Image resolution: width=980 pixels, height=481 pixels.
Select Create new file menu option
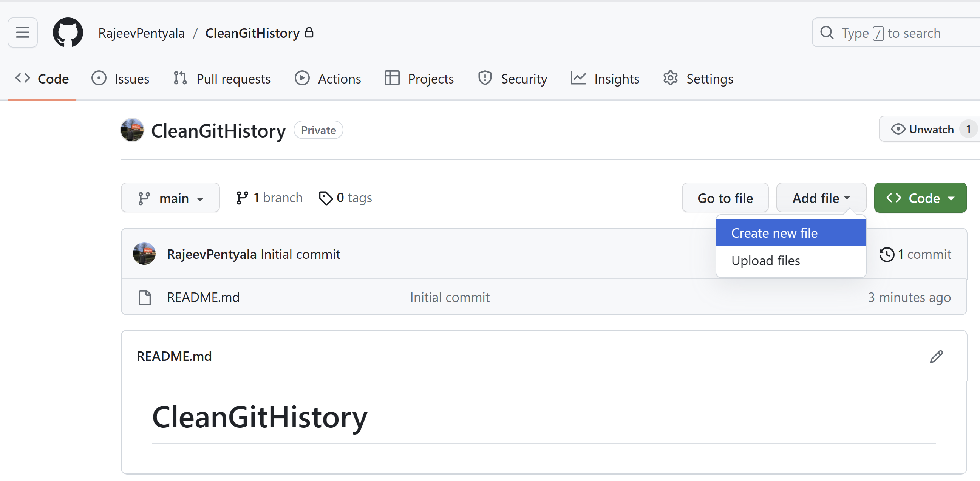tap(774, 233)
